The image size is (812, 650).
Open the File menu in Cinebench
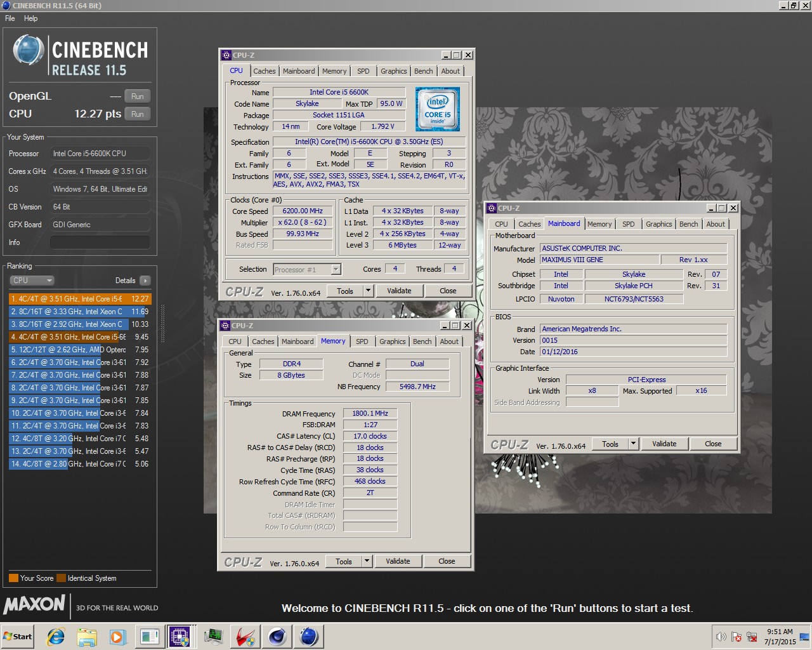pos(10,18)
